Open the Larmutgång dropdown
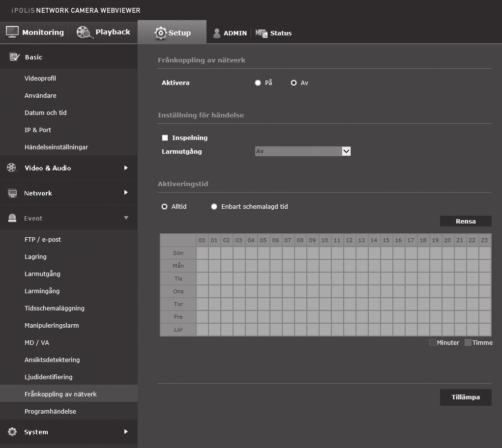The height and width of the screenshot is (448, 502). 303,151
